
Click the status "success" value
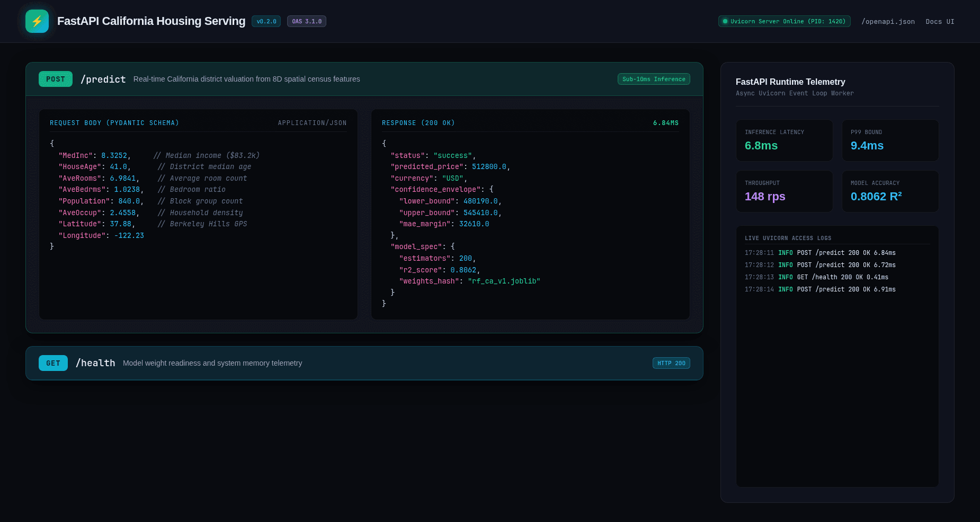452,155
